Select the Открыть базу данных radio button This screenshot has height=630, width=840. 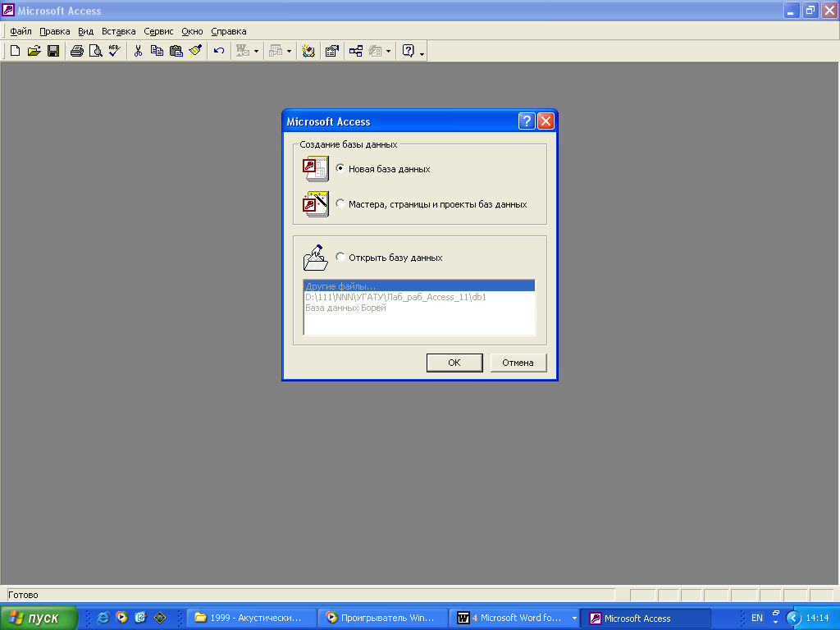340,257
